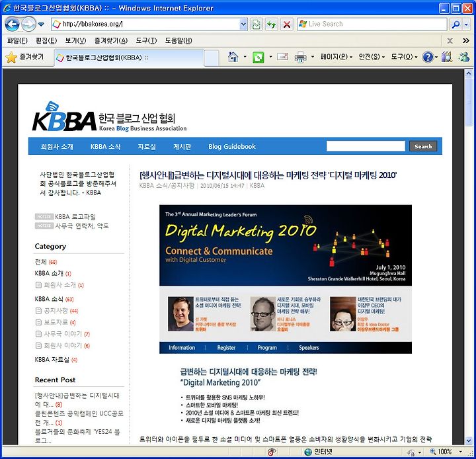Refresh the page with the green arrows icon
Viewport: 476px width, 459px height.
click(x=272, y=24)
